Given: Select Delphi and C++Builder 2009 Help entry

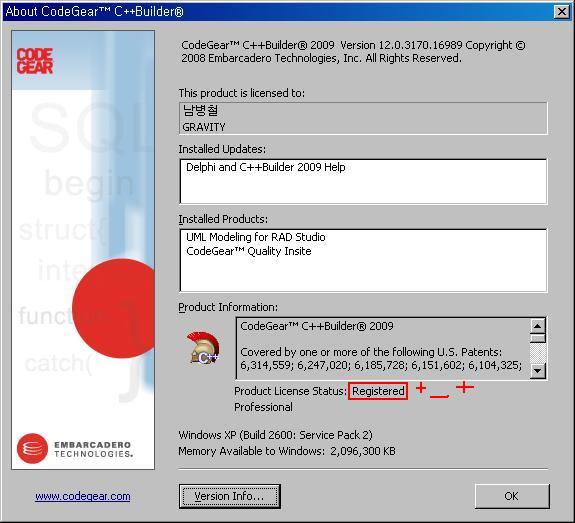Looking at the screenshot, I should pyautogui.click(x=265, y=167).
